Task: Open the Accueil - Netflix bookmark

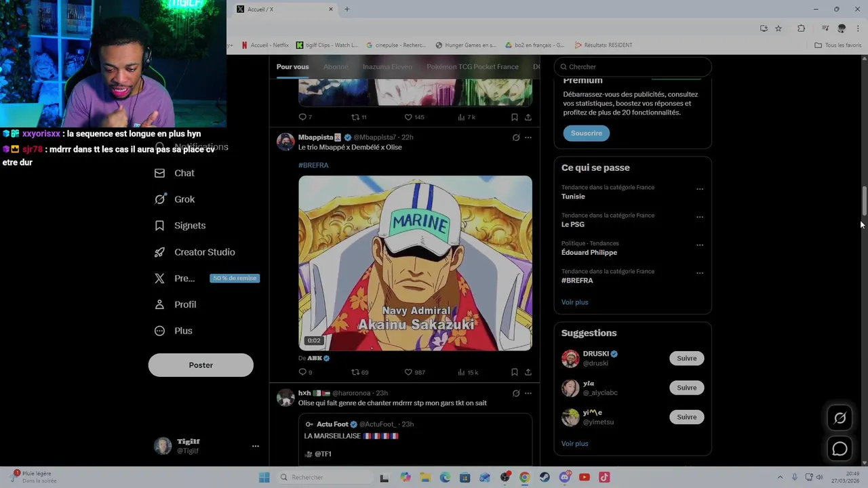Action: [x=265, y=45]
